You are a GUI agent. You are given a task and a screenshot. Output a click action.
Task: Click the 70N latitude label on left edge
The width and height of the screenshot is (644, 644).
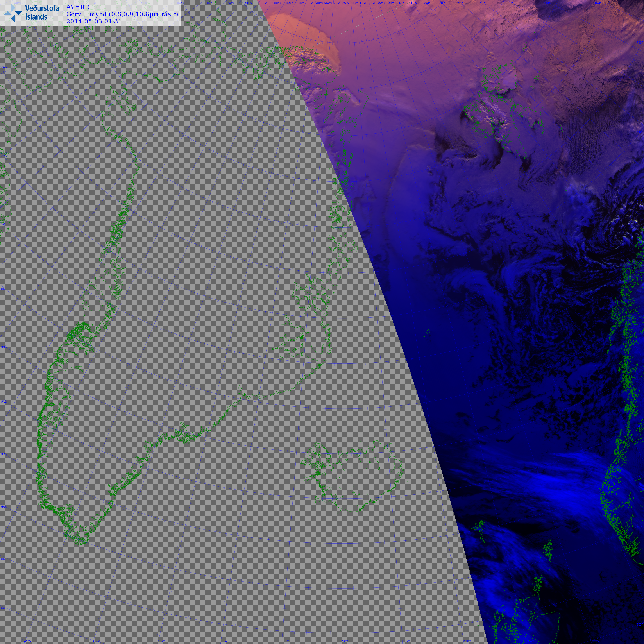point(4,224)
